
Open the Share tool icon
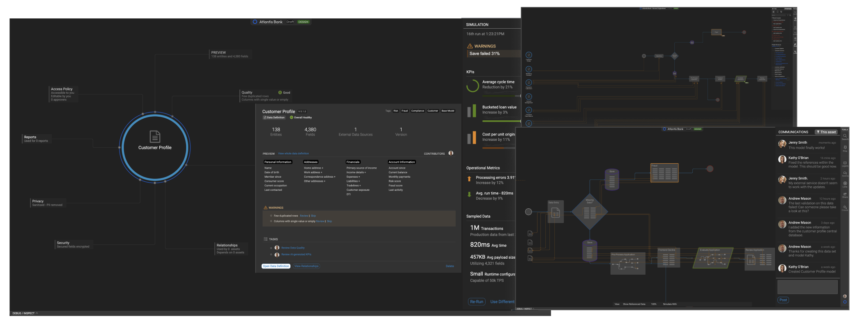845,194
